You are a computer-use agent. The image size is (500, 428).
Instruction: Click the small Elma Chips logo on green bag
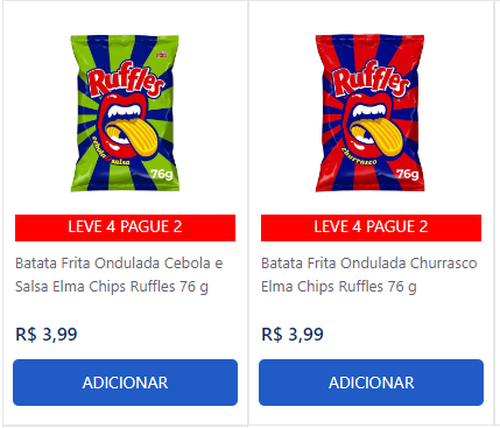[161, 54]
